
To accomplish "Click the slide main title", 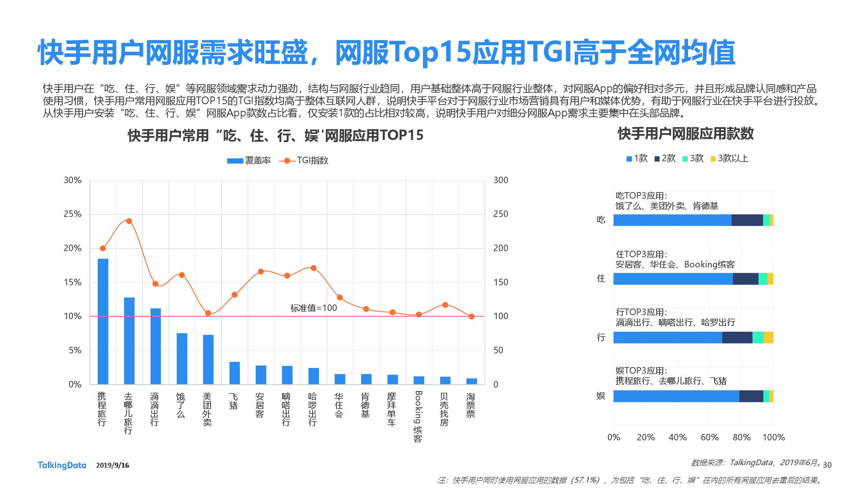I will point(386,53).
